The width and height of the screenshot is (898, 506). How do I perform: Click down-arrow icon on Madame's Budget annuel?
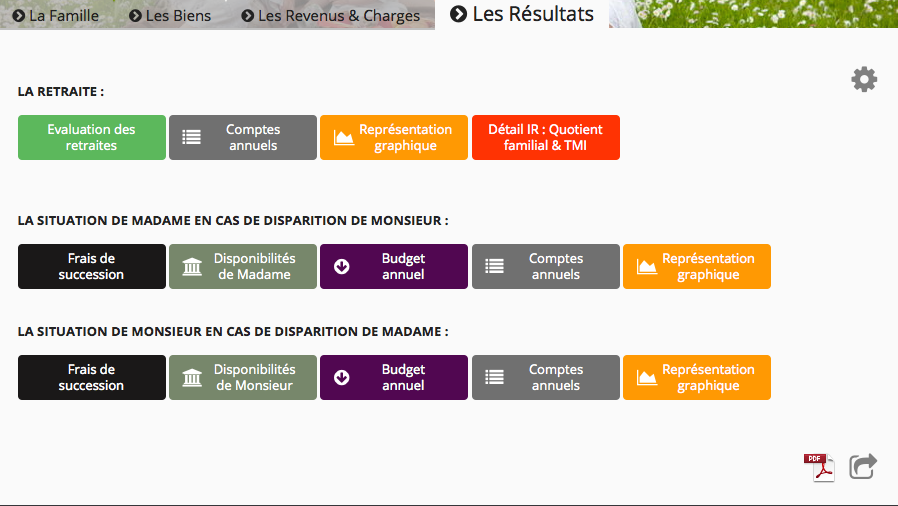coord(342,267)
